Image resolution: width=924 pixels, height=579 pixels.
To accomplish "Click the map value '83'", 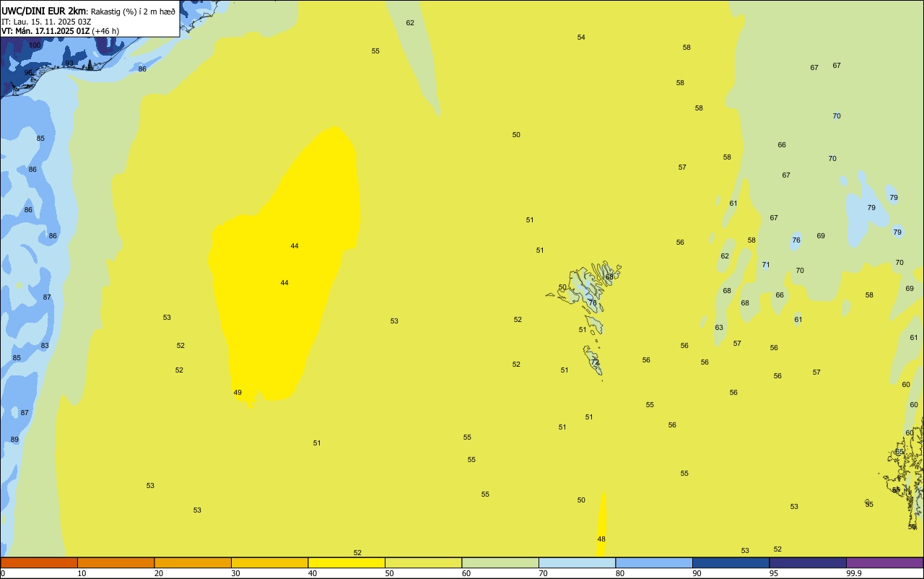I will point(45,345).
